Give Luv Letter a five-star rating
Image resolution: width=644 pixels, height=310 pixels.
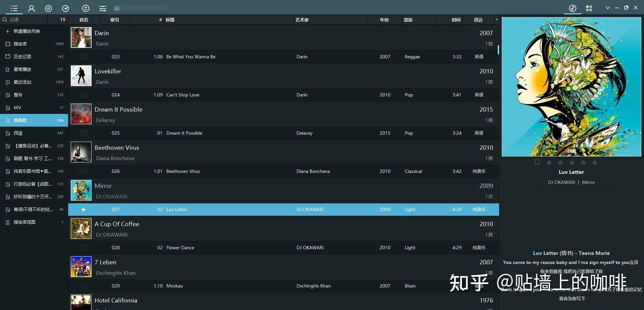[594, 162]
